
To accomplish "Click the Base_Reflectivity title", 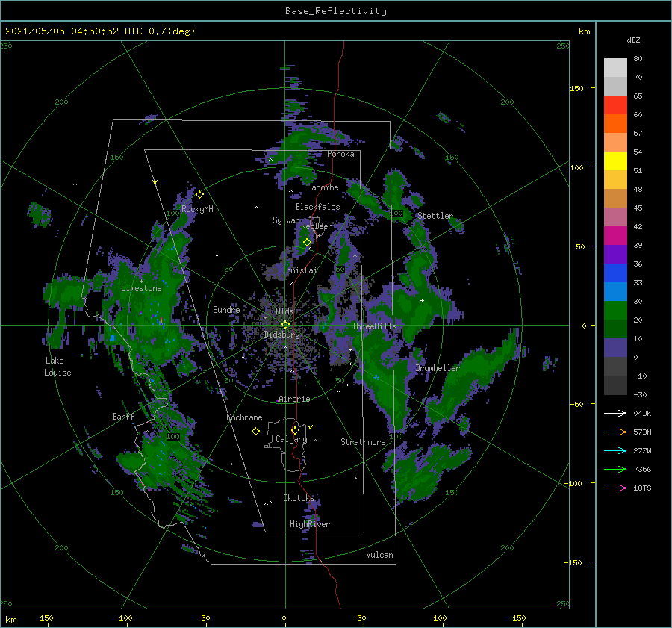I will tap(336, 11).
